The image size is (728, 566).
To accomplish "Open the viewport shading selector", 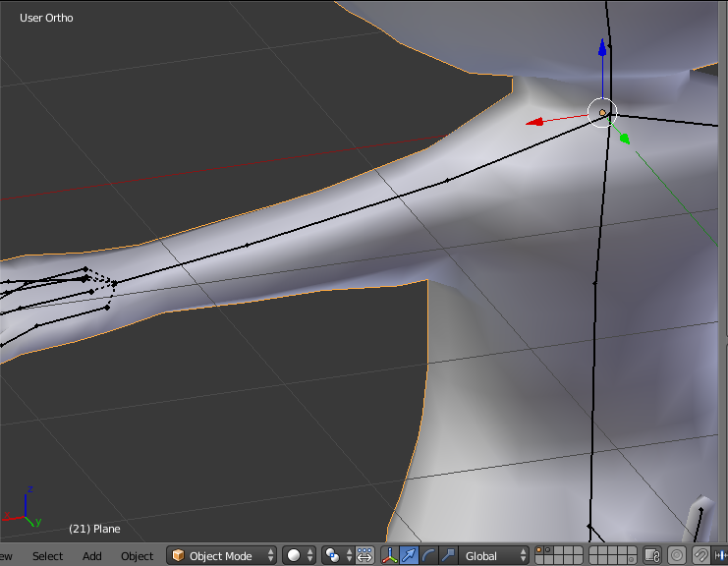I will click(x=299, y=555).
